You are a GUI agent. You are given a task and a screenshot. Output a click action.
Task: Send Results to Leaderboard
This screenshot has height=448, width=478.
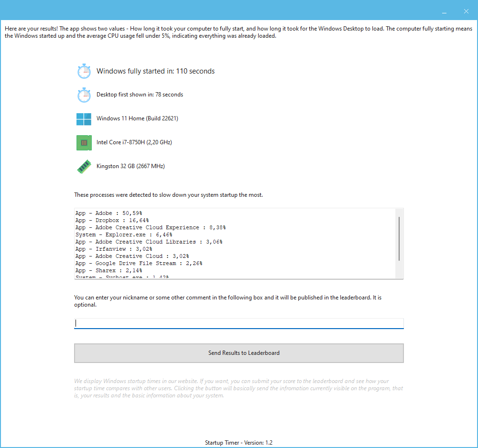click(239, 353)
